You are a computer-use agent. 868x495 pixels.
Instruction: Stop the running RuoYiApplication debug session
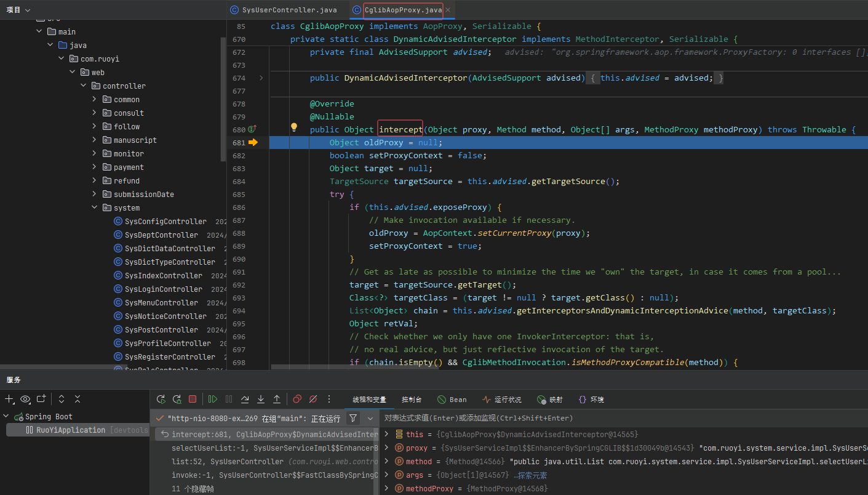coord(193,399)
